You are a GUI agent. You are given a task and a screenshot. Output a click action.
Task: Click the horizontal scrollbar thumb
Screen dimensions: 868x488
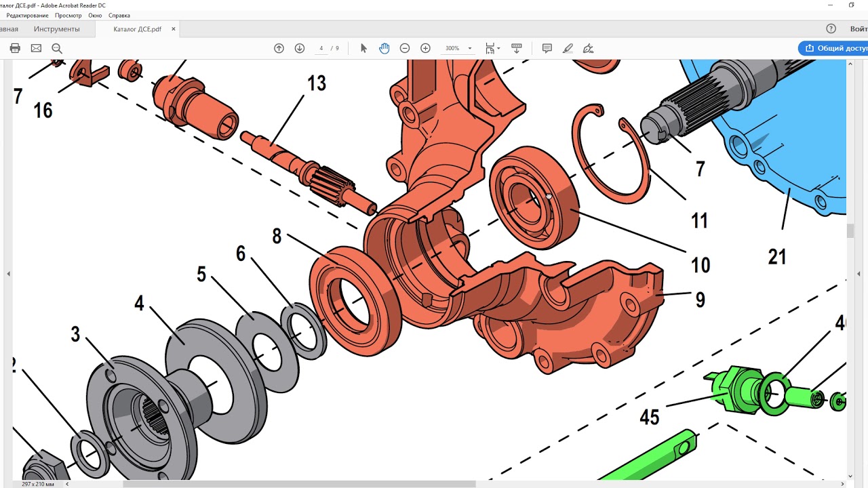[x=299, y=484]
